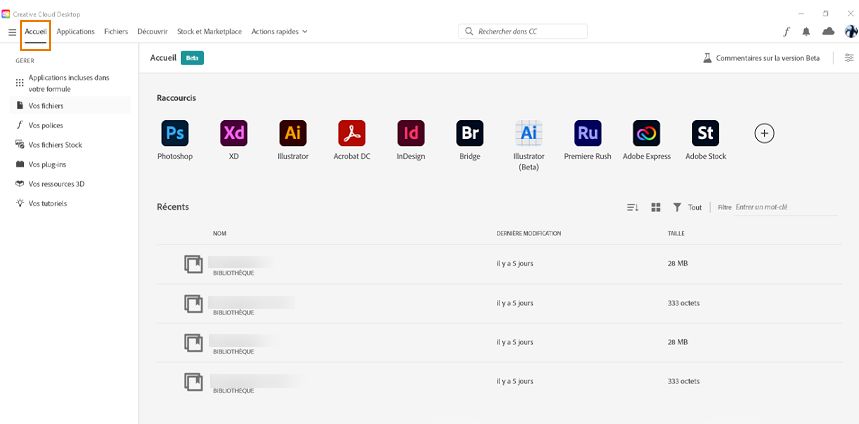Go to the Fichiers tab
859x424 pixels.
[x=116, y=32]
